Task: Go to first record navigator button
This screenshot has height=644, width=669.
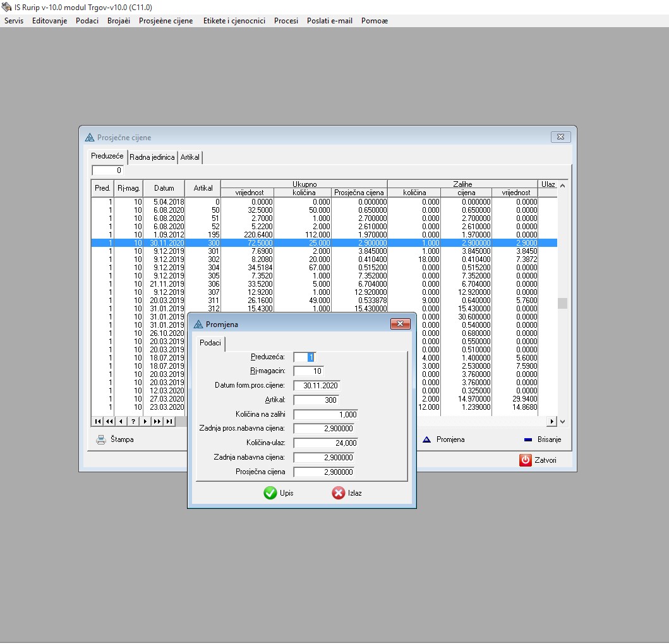Action: point(99,421)
